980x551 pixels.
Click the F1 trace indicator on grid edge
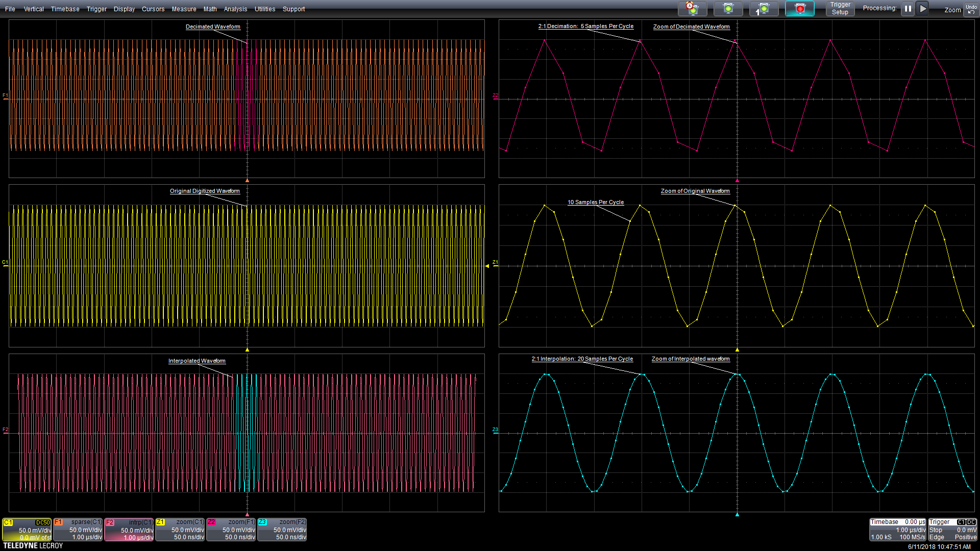pyautogui.click(x=5, y=96)
